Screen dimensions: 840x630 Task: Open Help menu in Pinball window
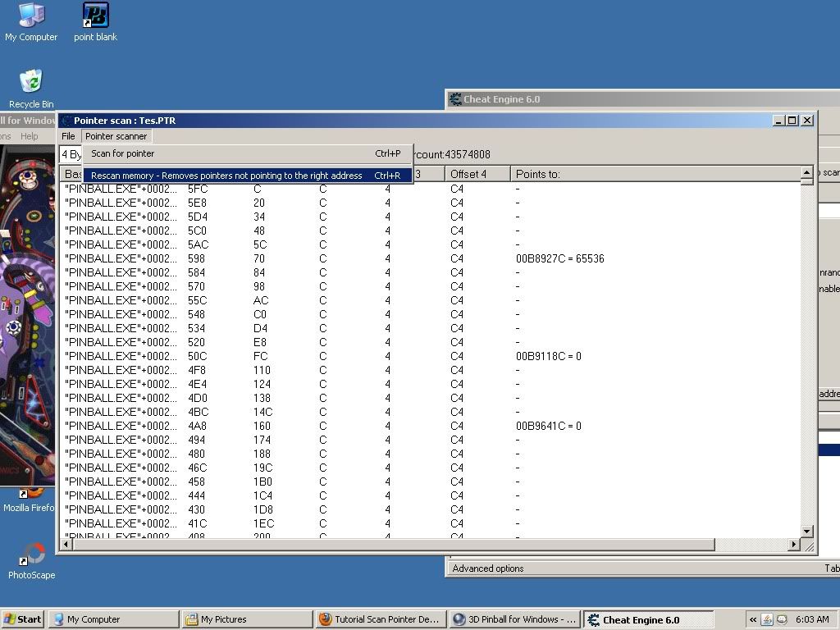(29, 136)
